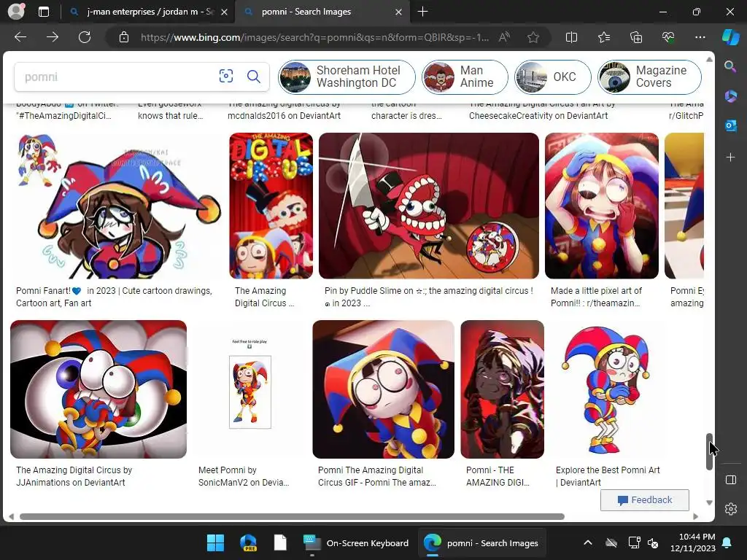Click the browser forward arrow

(53, 37)
